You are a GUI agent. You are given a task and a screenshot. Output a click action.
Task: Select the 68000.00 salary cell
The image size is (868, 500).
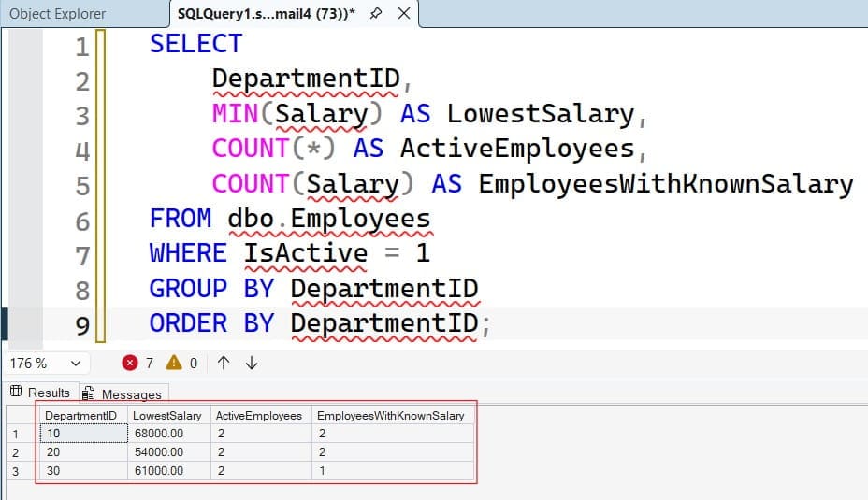(x=169, y=433)
